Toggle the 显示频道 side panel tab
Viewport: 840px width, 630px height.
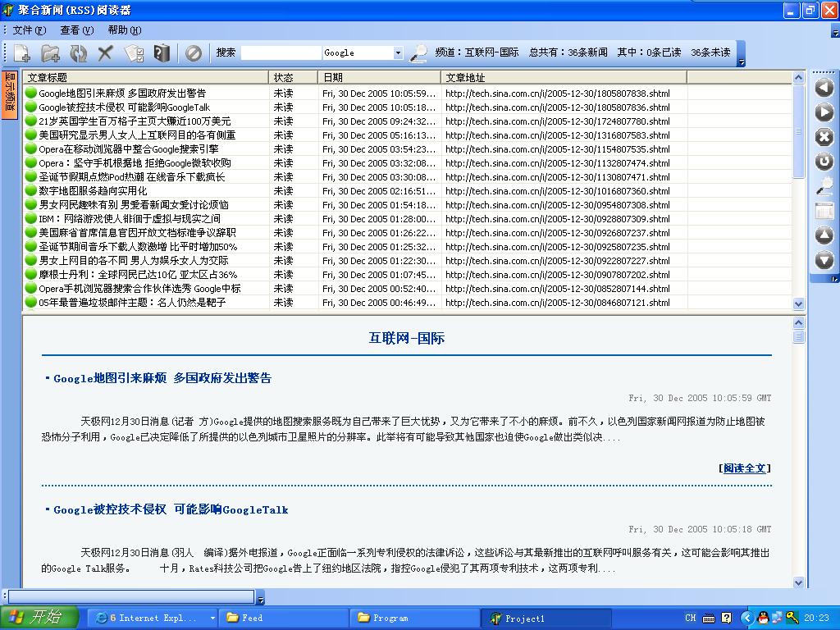[10, 94]
